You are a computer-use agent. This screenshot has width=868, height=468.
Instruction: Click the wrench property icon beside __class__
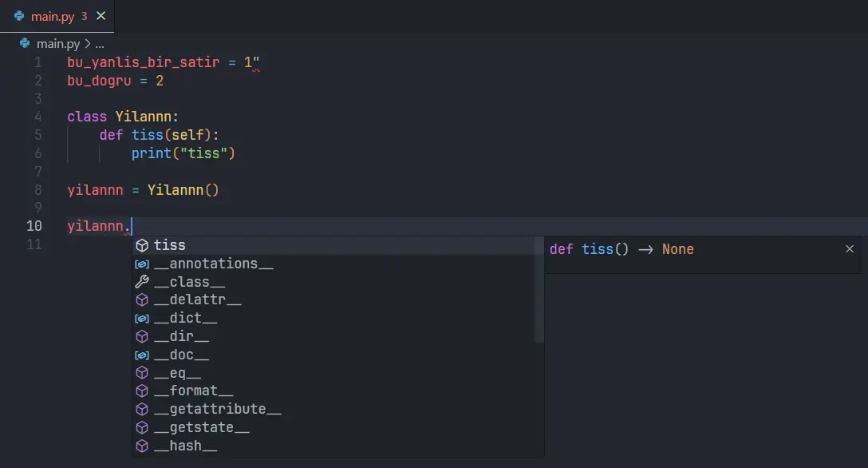142,282
